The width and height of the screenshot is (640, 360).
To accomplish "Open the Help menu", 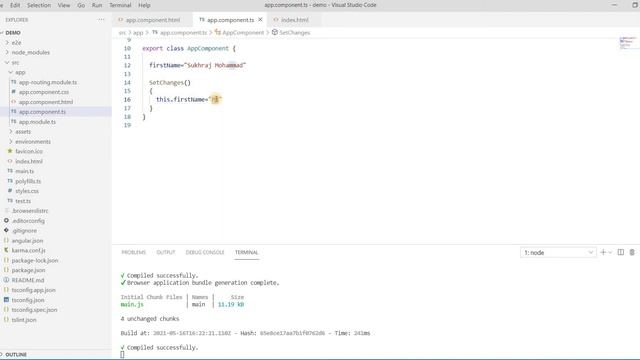I will click(x=144, y=5).
